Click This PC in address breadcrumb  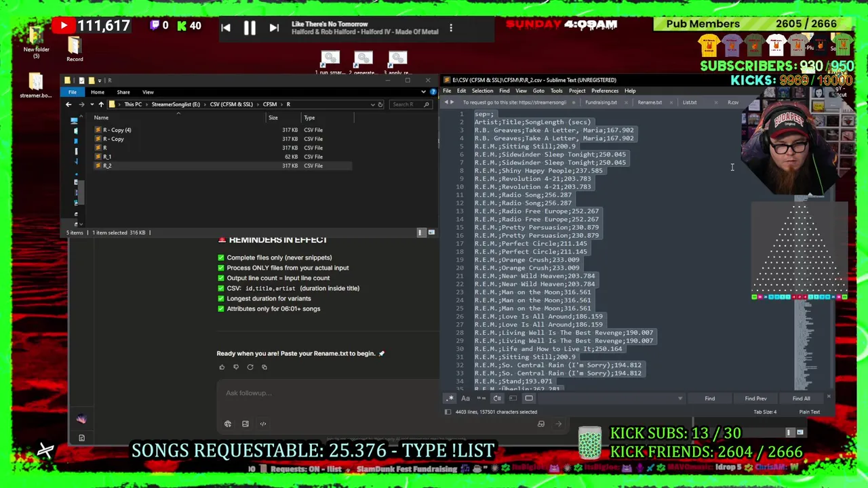[x=133, y=104]
